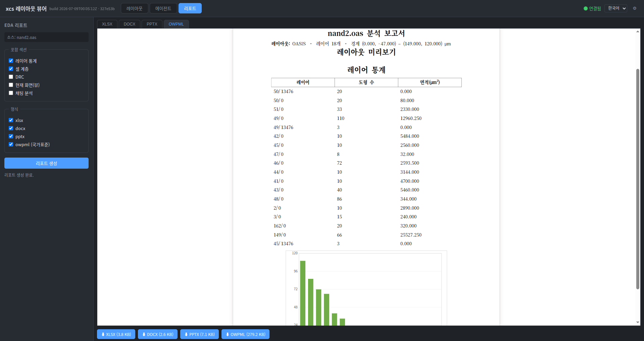Download the PPTX (7.1 KB) file
Screen dimensions: 644x341
(199, 334)
